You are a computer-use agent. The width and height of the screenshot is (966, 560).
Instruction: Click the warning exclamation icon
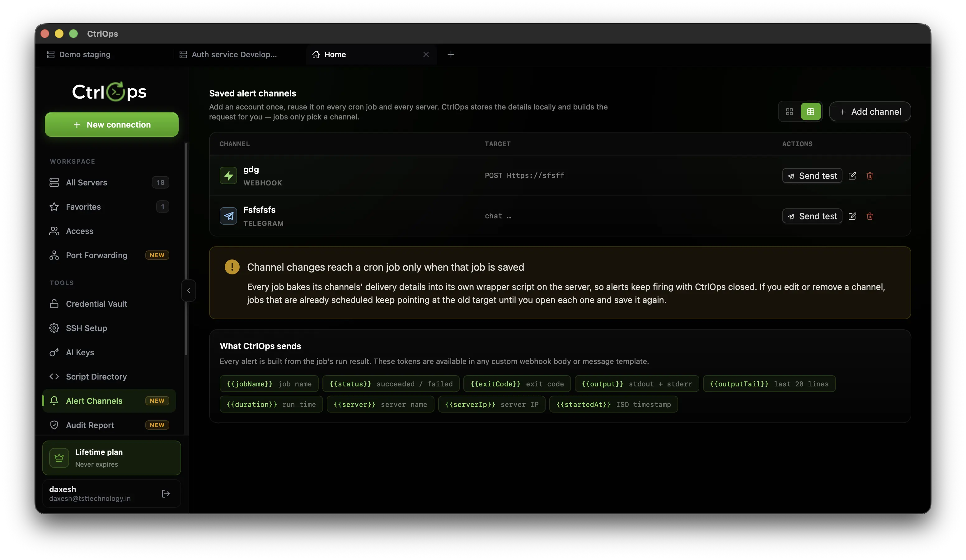(x=232, y=267)
